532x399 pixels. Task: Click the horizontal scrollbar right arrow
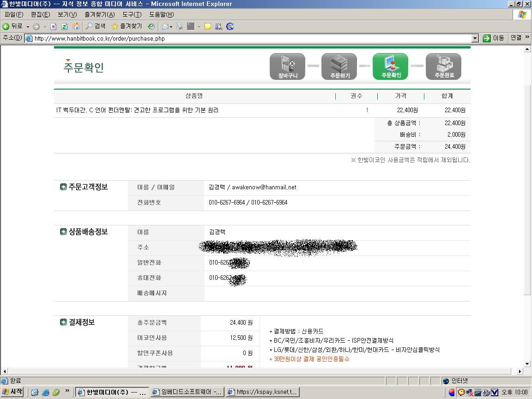coord(520,371)
